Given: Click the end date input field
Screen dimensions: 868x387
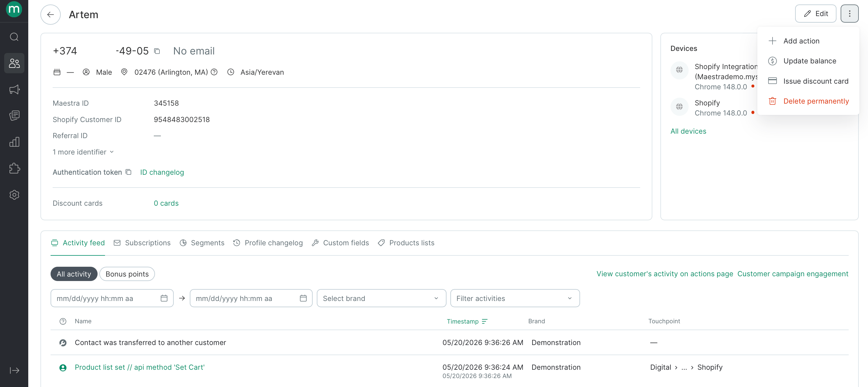Looking at the screenshot, I should tap(251, 298).
